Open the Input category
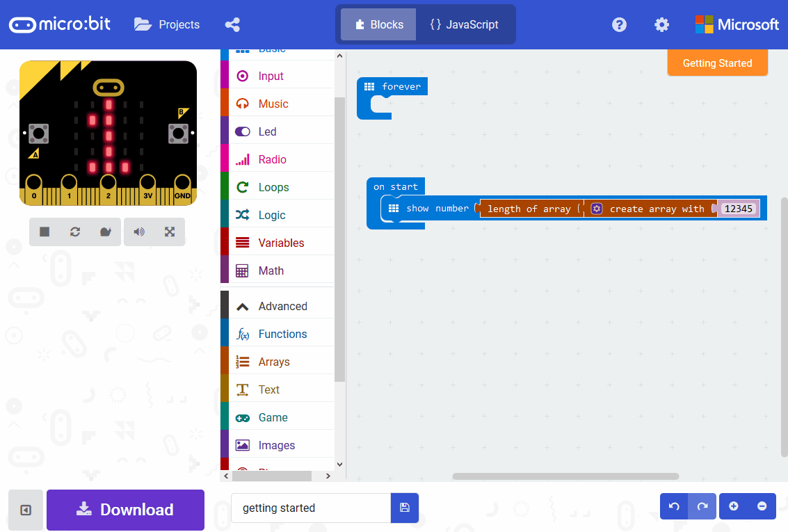The height and width of the screenshot is (532, 788). coord(278,76)
